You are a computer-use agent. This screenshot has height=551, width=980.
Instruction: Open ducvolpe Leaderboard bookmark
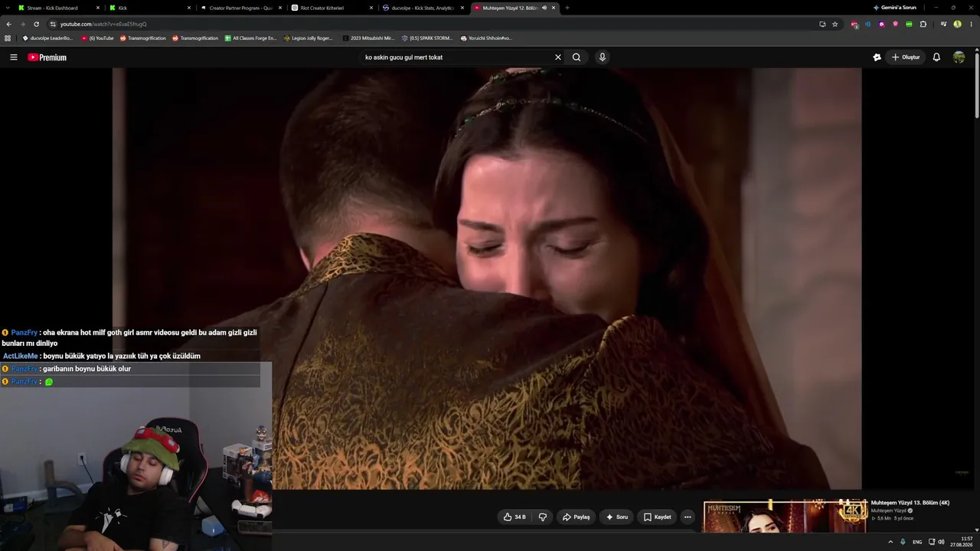[47, 37]
